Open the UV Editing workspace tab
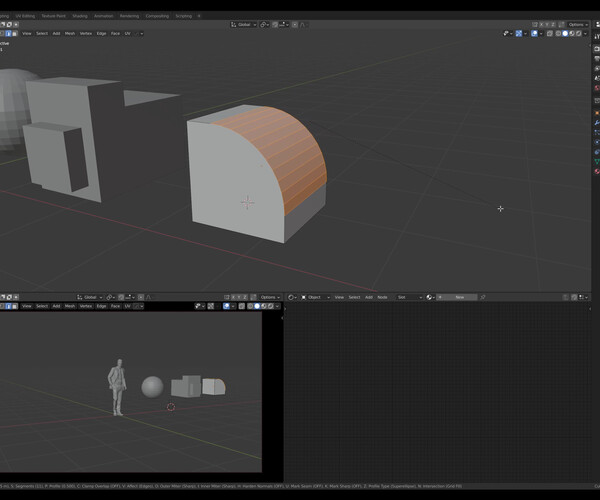Image resolution: width=600 pixels, height=500 pixels. tap(25, 16)
